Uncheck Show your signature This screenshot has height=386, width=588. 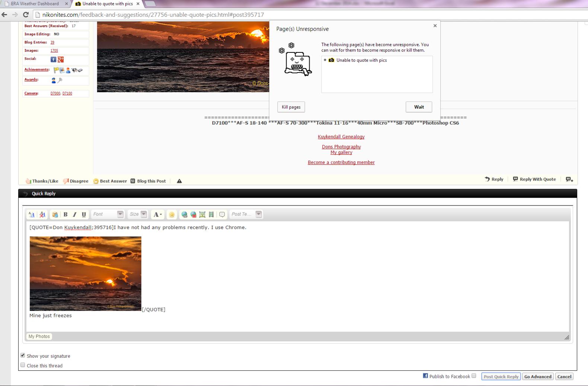click(23, 355)
